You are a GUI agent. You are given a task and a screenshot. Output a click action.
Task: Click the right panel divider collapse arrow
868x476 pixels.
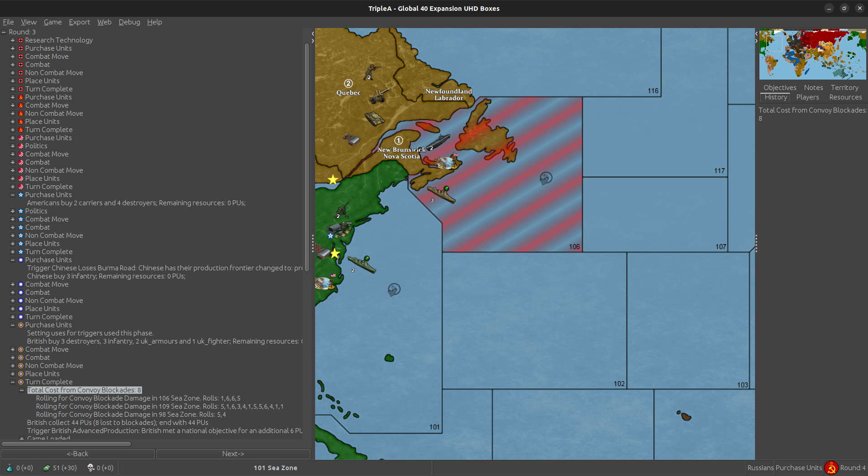[756, 41]
